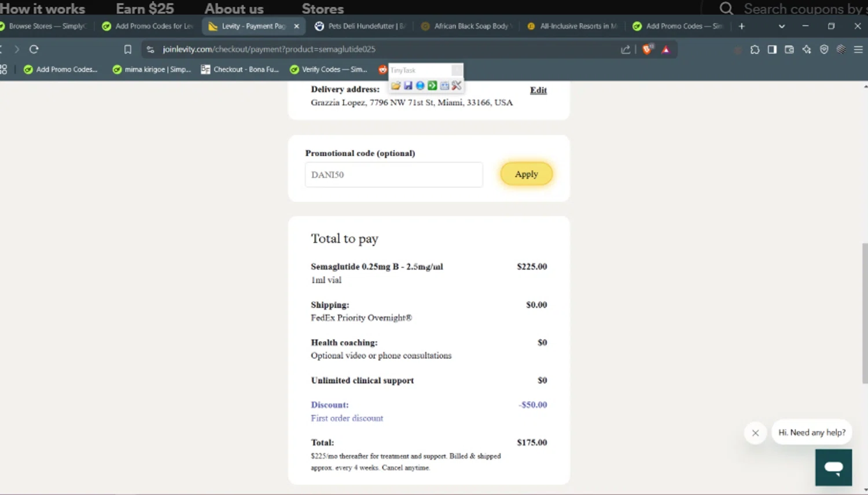Close the TinyTask floating window
The image size is (868, 495).
[x=457, y=70]
